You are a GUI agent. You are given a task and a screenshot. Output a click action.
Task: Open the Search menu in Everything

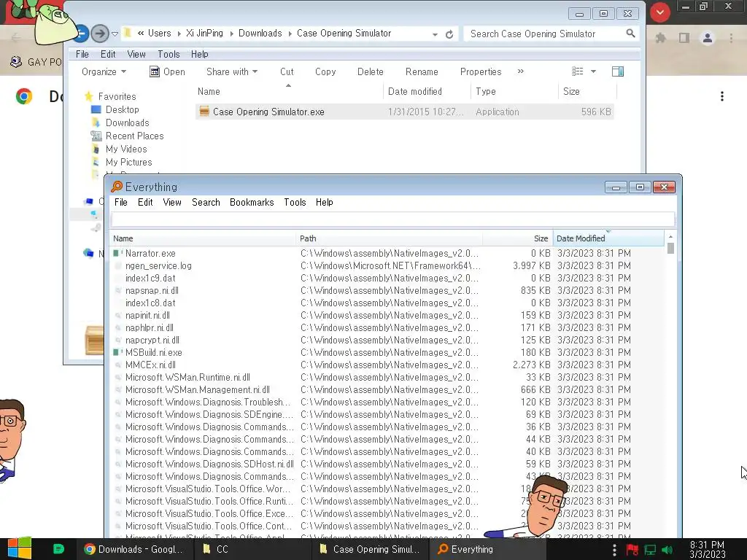coord(206,202)
